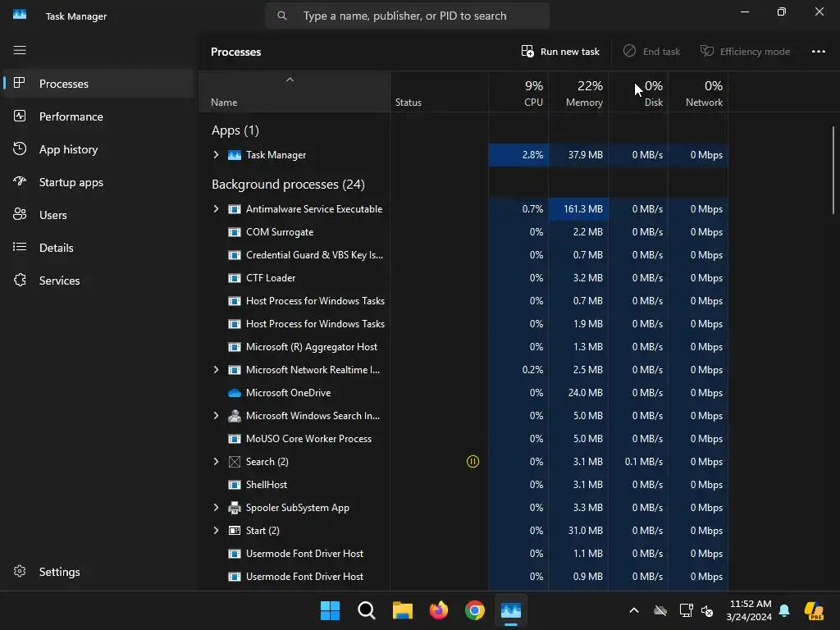The height and width of the screenshot is (630, 840).
Task: Select Credential Guard & VBS Key row
Action: (x=463, y=255)
